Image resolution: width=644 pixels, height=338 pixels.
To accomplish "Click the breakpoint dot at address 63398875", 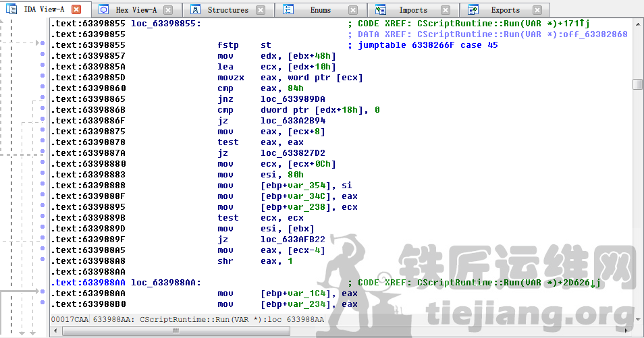I will coord(43,130).
